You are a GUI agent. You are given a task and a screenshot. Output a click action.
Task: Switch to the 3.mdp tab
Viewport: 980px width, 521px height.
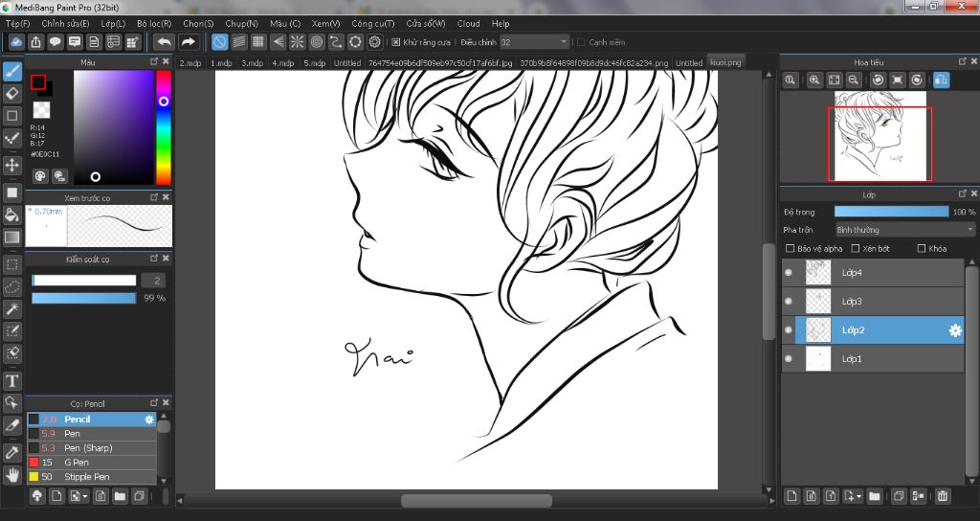click(x=253, y=62)
